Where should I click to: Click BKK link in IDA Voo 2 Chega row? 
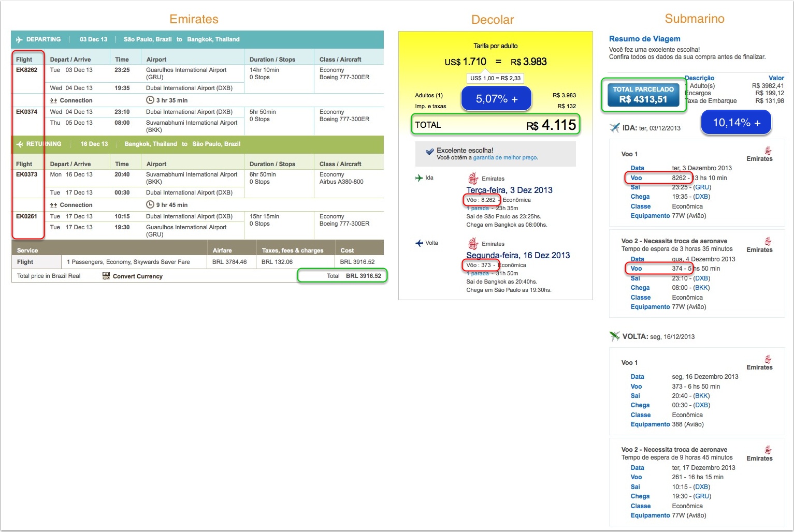(x=702, y=288)
